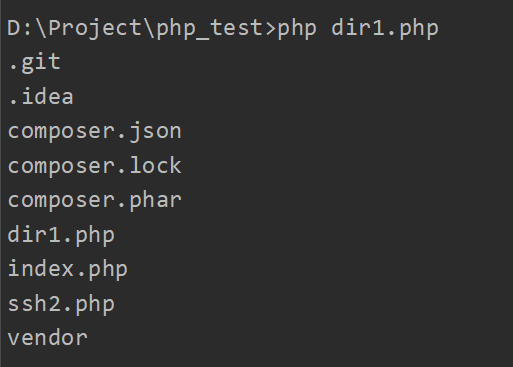Click the .git entry in terminal output
Image resolution: width=513 pixels, height=367 pixels.
coord(35,63)
